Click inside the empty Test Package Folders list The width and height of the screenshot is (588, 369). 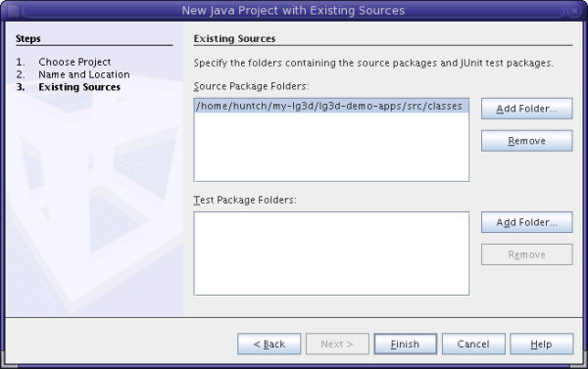[331, 254]
